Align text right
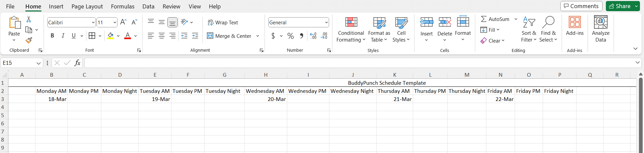 pos(172,36)
